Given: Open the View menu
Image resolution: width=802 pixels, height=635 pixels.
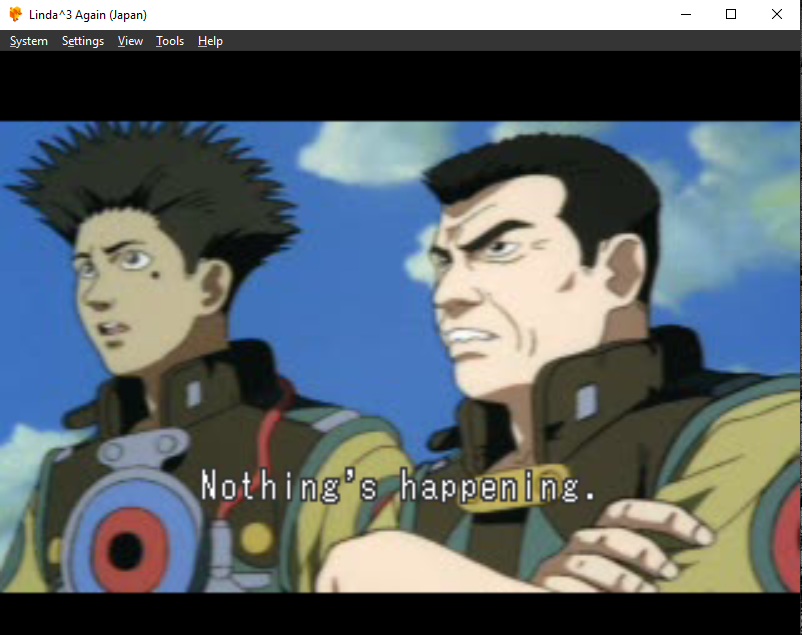Looking at the screenshot, I should click(130, 41).
